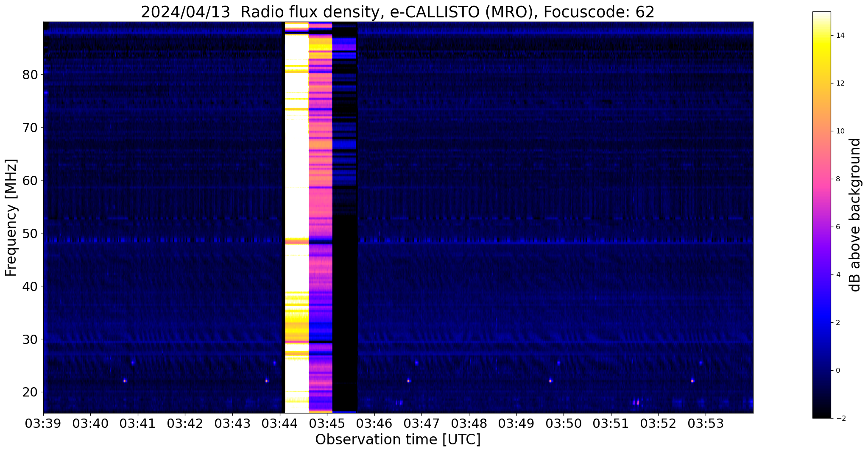Click the 'dB above background' colorbar label

[855, 215]
